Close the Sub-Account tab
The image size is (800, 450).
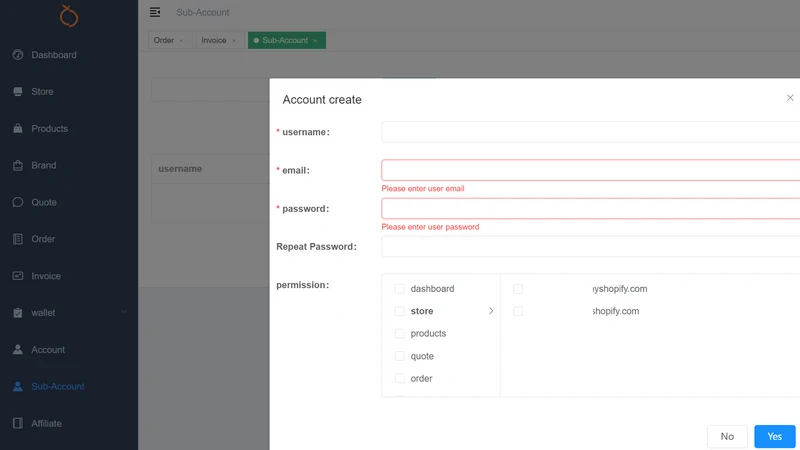(x=315, y=41)
